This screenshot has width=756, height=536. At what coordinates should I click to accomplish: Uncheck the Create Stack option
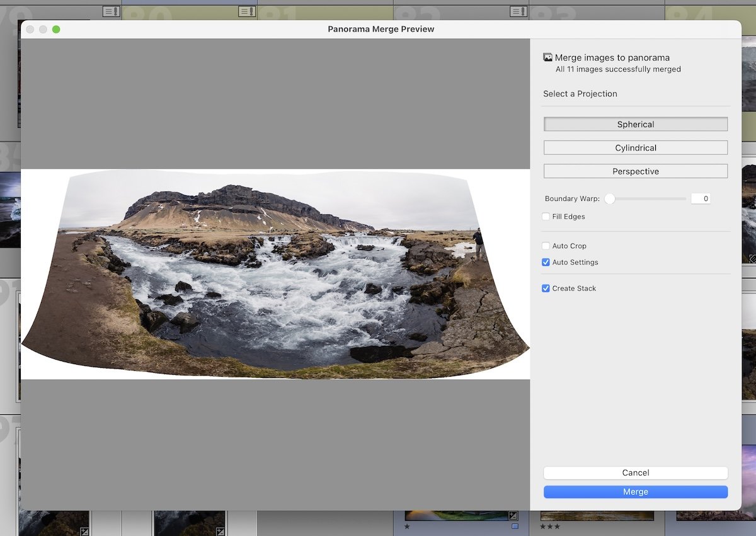[546, 288]
